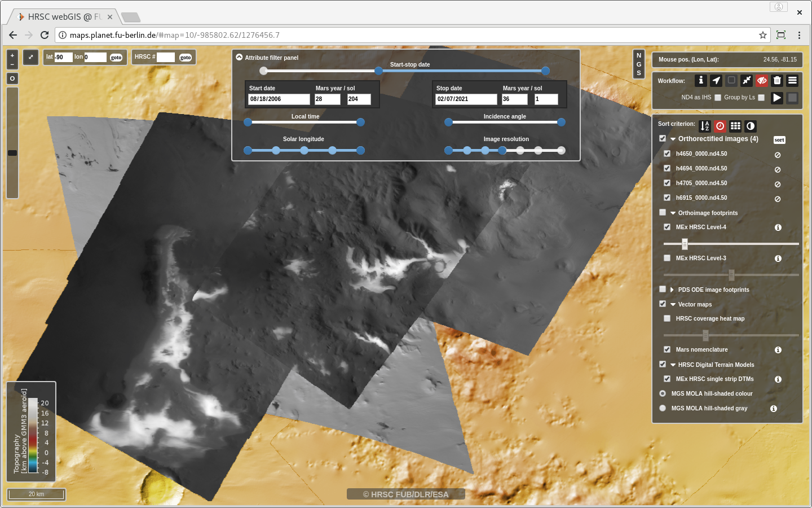
Task: Reload the browser page
Action: (x=45, y=35)
